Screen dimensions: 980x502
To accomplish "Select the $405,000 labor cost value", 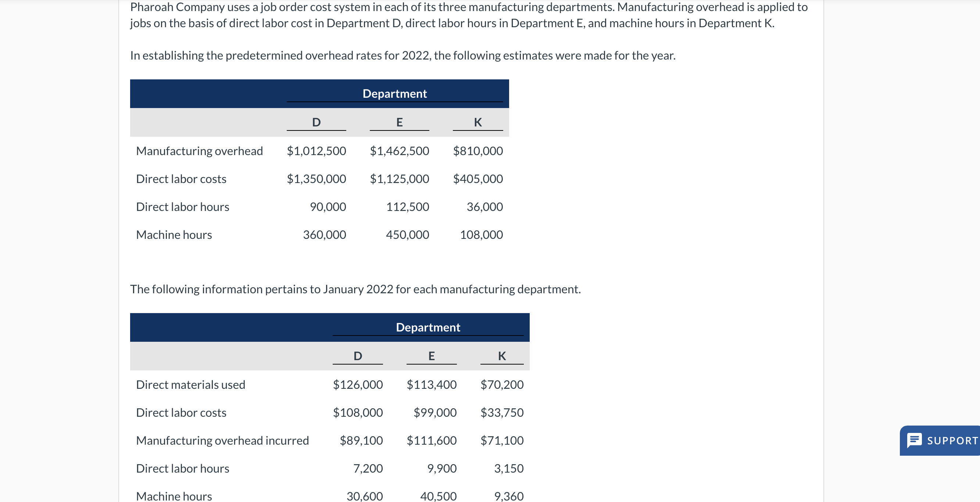I will [x=477, y=179].
